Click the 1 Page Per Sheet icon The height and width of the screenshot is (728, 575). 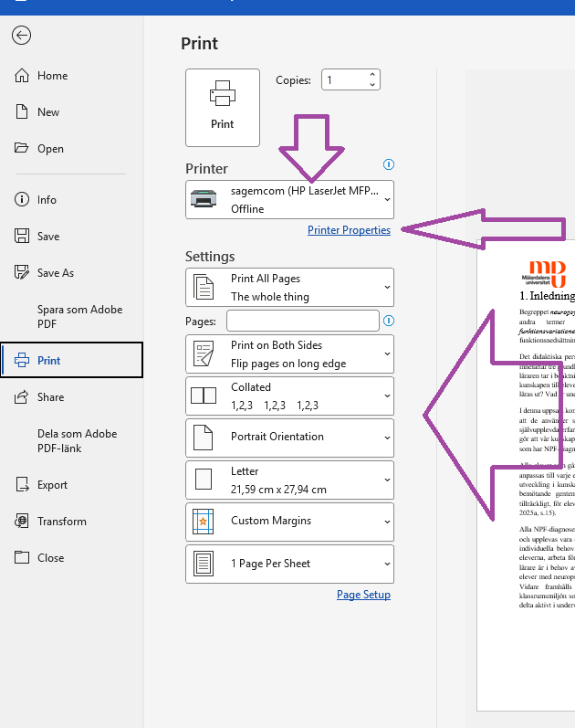204,564
